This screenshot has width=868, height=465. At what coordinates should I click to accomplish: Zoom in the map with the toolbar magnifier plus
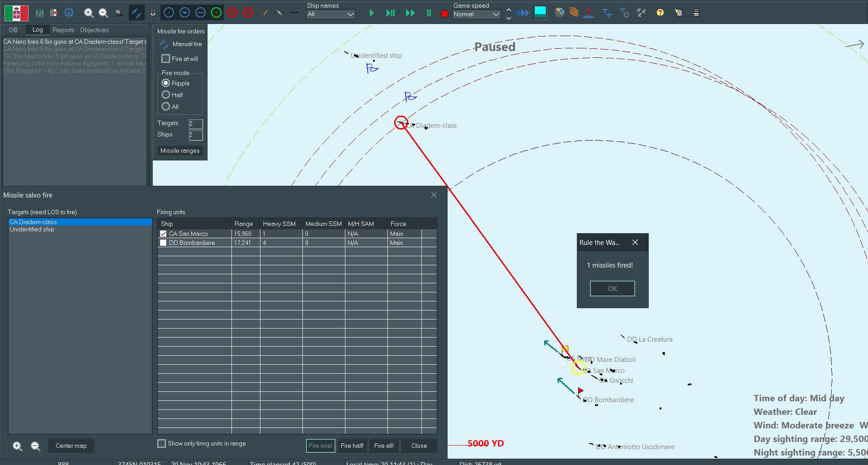89,13
